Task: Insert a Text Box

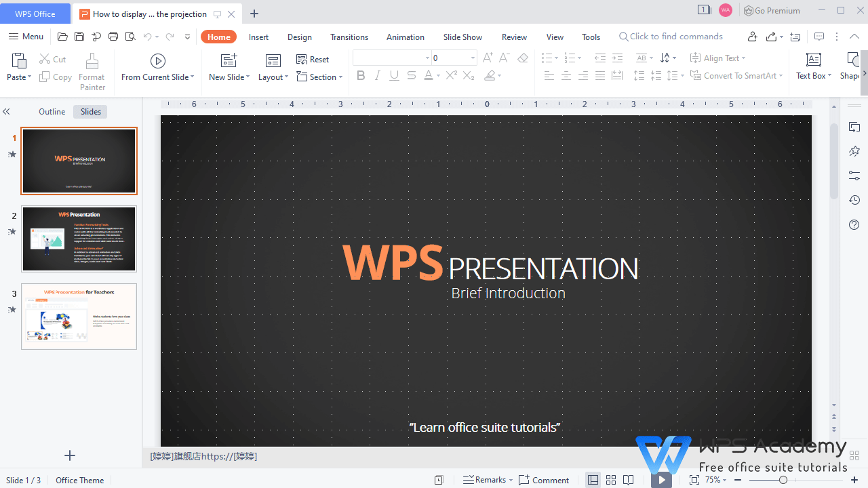Action: 813,66
